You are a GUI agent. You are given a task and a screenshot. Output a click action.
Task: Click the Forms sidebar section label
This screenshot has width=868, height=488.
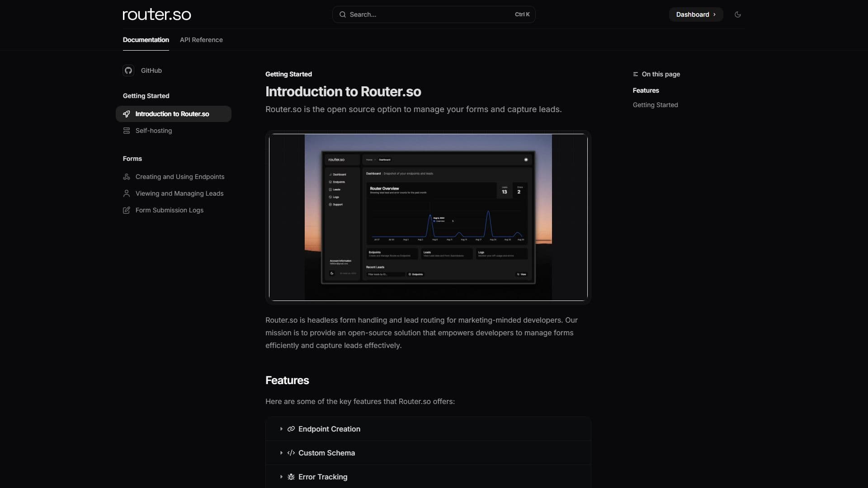coord(132,159)
